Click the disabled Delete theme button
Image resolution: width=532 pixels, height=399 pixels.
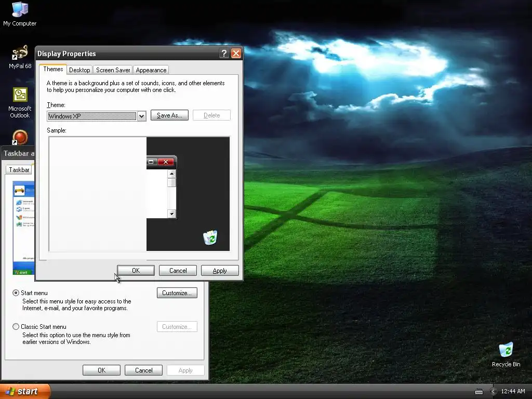(x=212, y=115)
